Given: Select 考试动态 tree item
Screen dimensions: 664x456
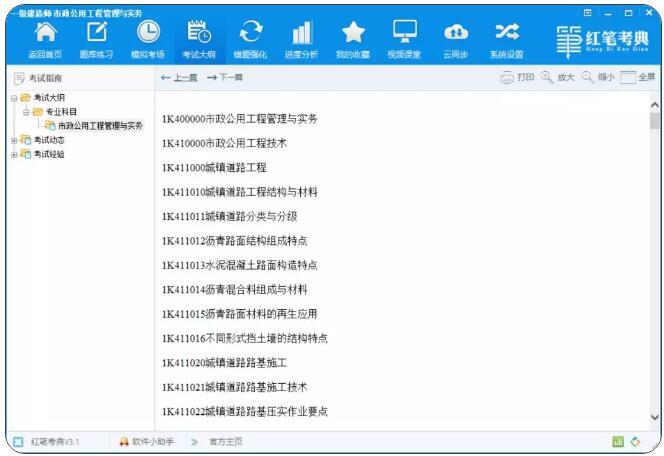Looking at the screenshot, I should click(x=42, y=140).
